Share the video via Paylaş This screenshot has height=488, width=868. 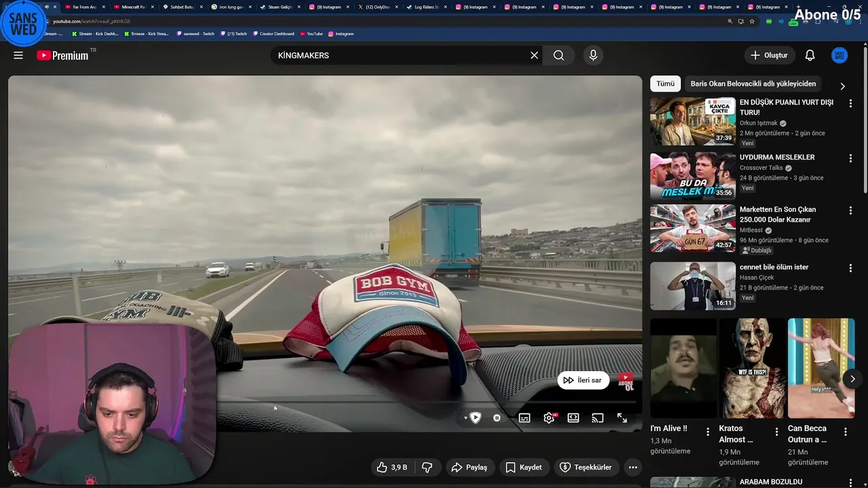coord(469,467)
